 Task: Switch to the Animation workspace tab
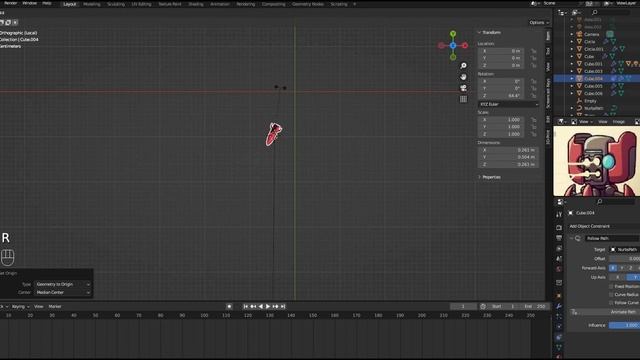click(220, 4)
